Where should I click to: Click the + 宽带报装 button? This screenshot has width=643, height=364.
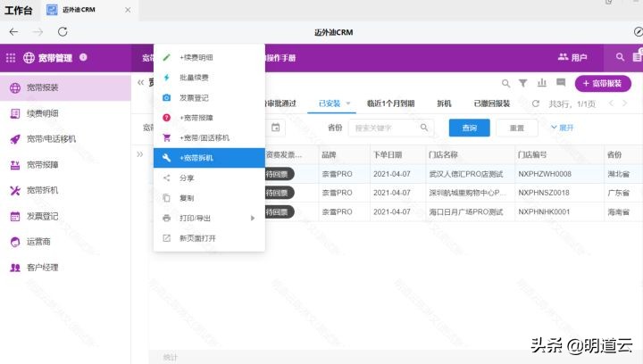coord(603,84)
